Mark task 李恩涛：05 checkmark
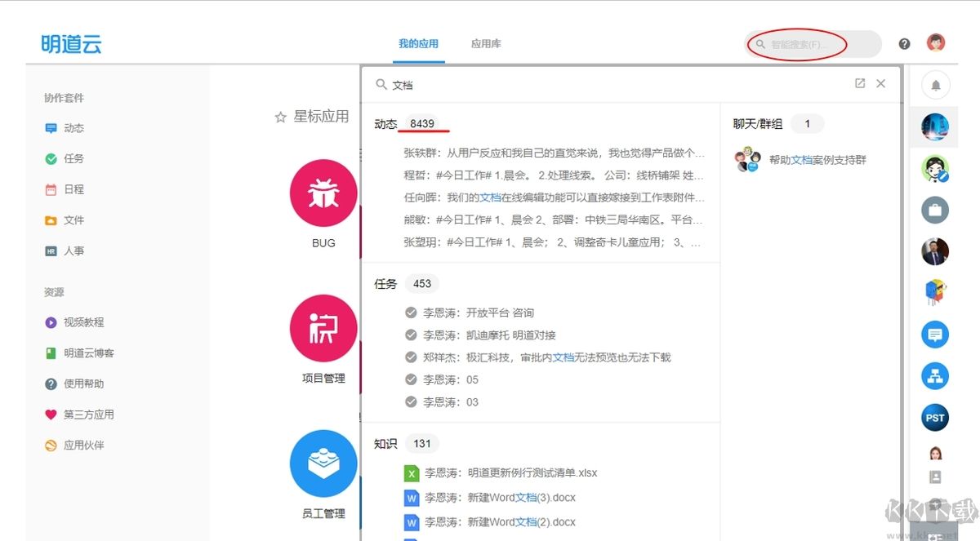 point(412,379)
